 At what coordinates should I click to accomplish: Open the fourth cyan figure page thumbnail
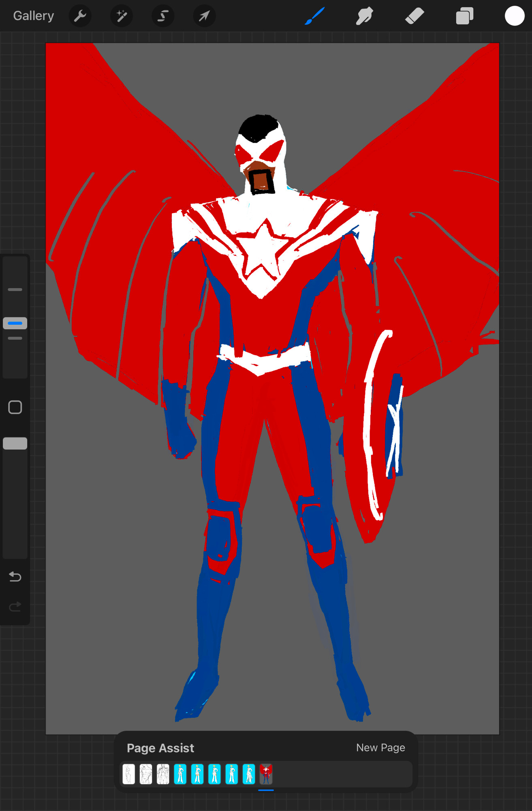[232, 774]
